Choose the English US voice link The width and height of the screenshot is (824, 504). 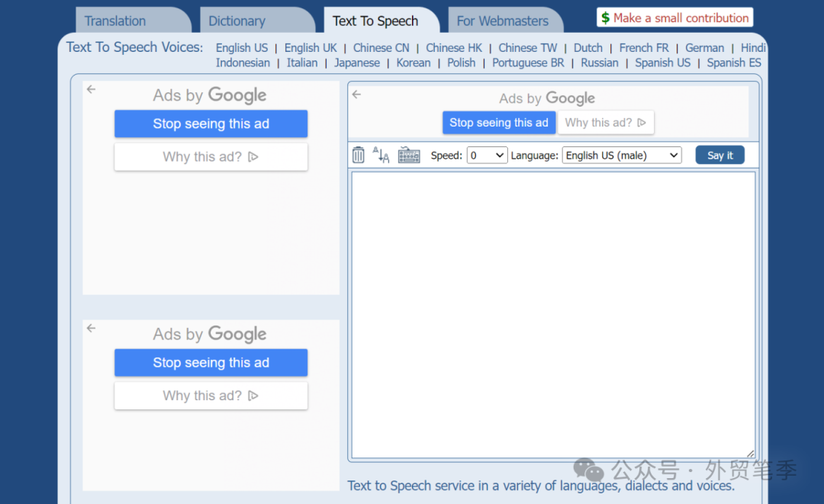(x=242, y=48)
